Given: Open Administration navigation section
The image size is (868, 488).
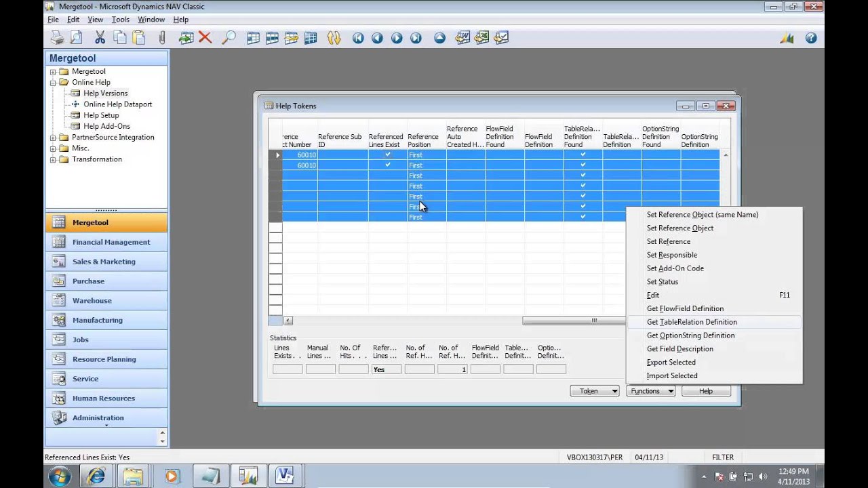Looking at the screenshot, I should point(106,418).
